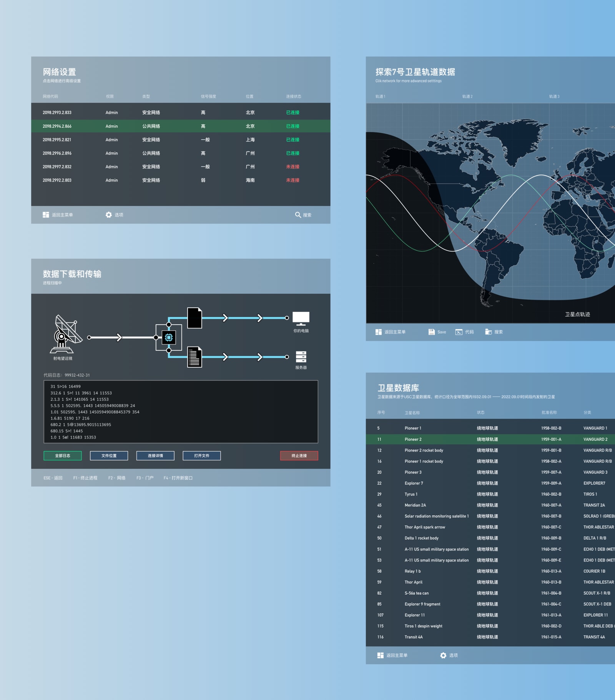Screen dimensions: 615x700
Task: Click 返回主菜单 in satellite database footer
Action: pyautogui.click(x=392, y=655)
